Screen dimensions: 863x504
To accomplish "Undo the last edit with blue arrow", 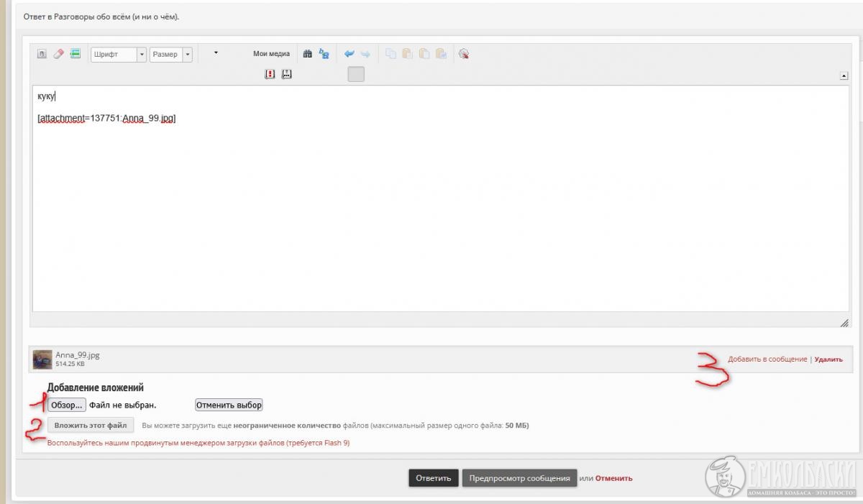I will pyautogui.click(x=350, y=54).
